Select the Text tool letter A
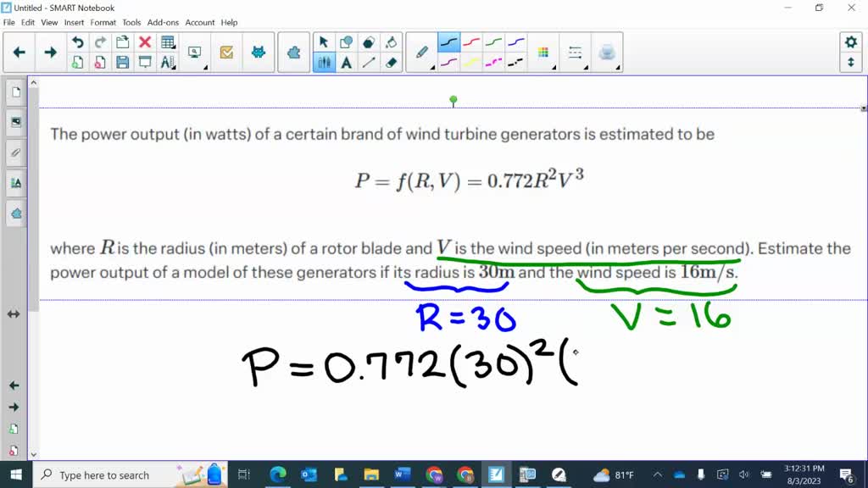This screenshot has width=868, height=488. [x=346, y=63]
